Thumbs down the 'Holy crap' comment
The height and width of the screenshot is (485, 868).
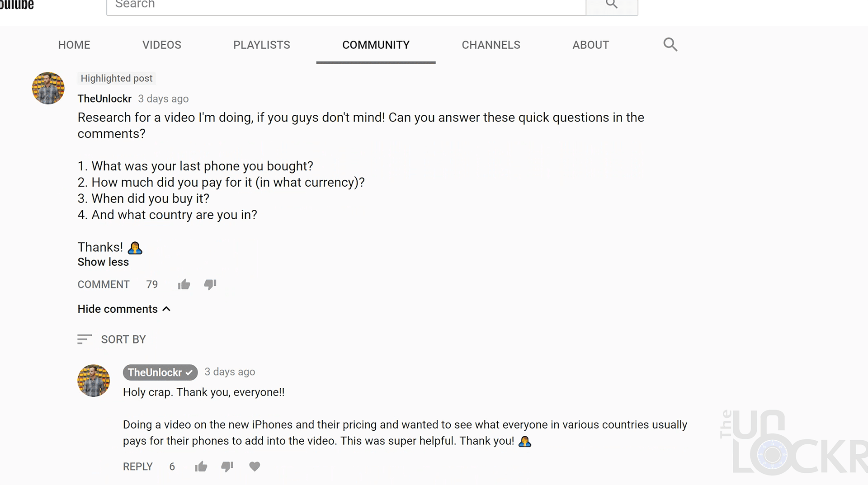(x=227, y=466)
